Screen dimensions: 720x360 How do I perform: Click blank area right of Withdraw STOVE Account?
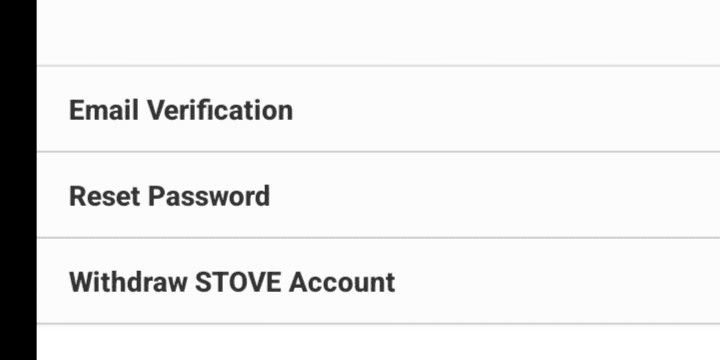point(558,281)
